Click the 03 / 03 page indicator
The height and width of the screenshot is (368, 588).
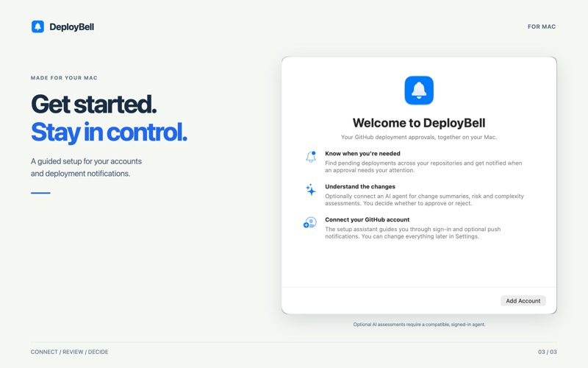[x=547, y=352]
